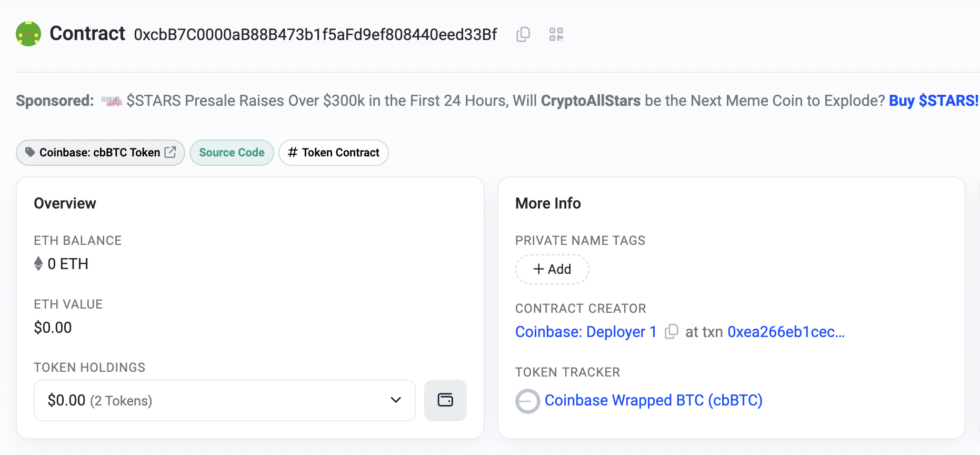The width and height of the screenshot is (980, 455).
Task: Open the external link on Coinbase cbBTC tag
Action: tap(170, 152)
